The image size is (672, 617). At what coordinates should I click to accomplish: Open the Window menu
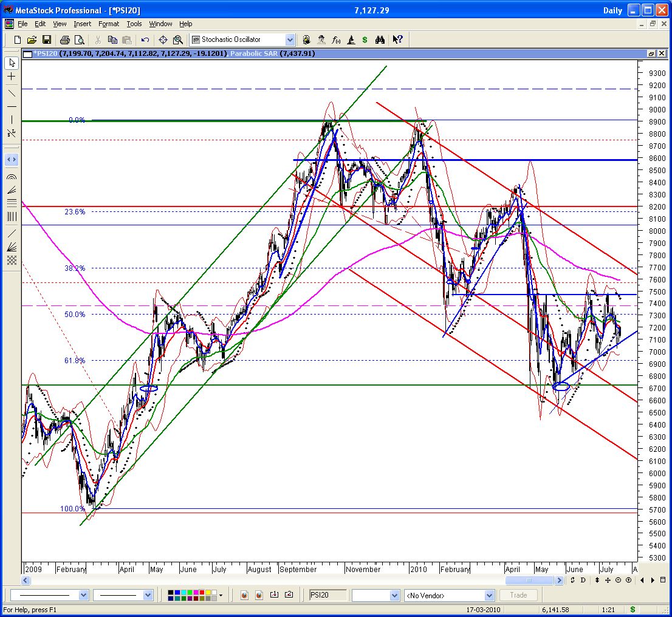click(161, 24)
